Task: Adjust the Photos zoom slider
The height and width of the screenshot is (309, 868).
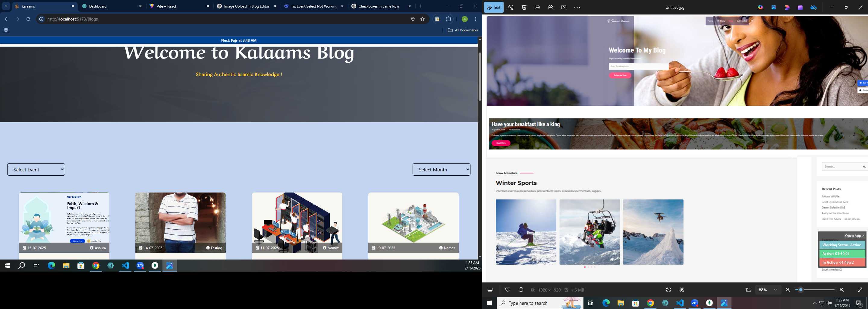Action: coord(815,290)
